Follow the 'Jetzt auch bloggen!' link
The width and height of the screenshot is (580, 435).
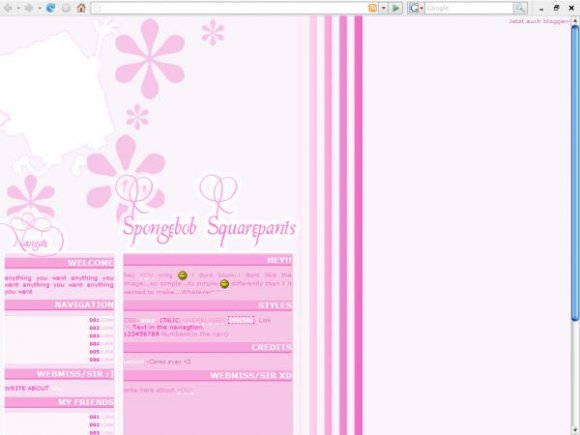(540, 21)
